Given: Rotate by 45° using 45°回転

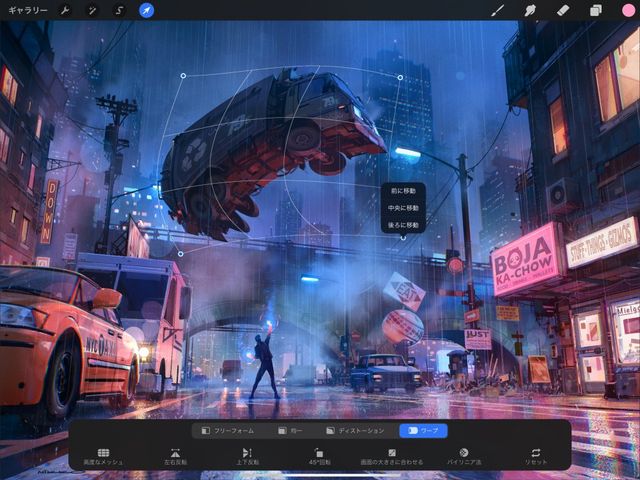Looking at the screenshot, I should [x=319, y=457].
